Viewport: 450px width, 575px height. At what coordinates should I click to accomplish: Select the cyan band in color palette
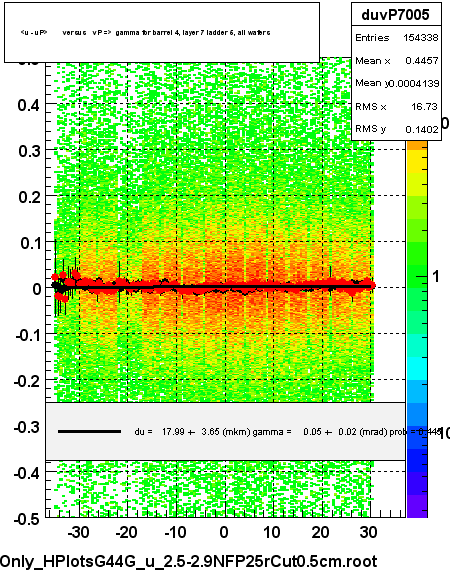pyautogui.click(x=417, y=369)
